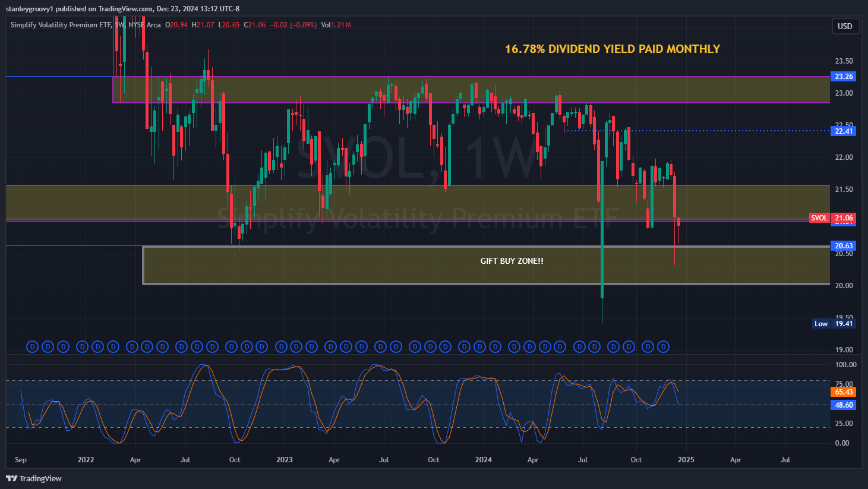
Task: Click the orange 65.43 oscillator value label
Action: coord(844,392)
